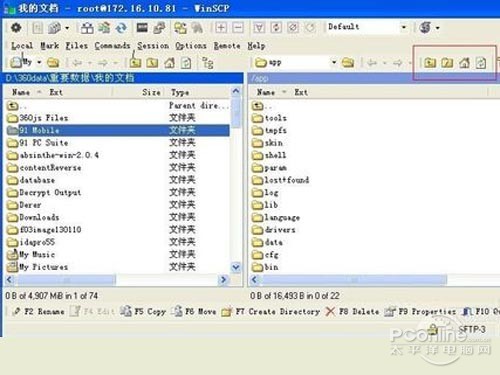Click the queue list toolbar icon
The width and height of the screenshot is (500, 375).
pyautogui.click(x=54, y=28)
